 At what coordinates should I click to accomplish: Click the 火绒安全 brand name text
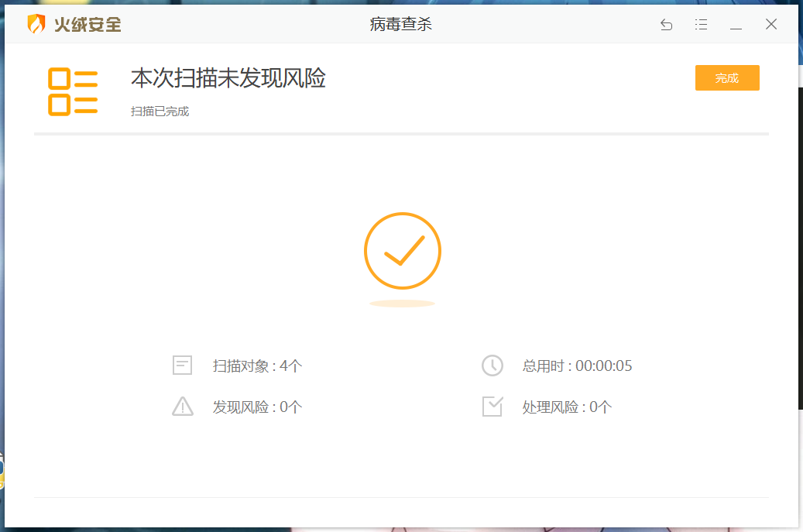[88, 25]
